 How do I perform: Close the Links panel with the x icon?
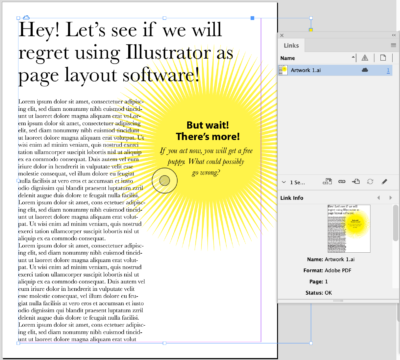click(282, 35)
